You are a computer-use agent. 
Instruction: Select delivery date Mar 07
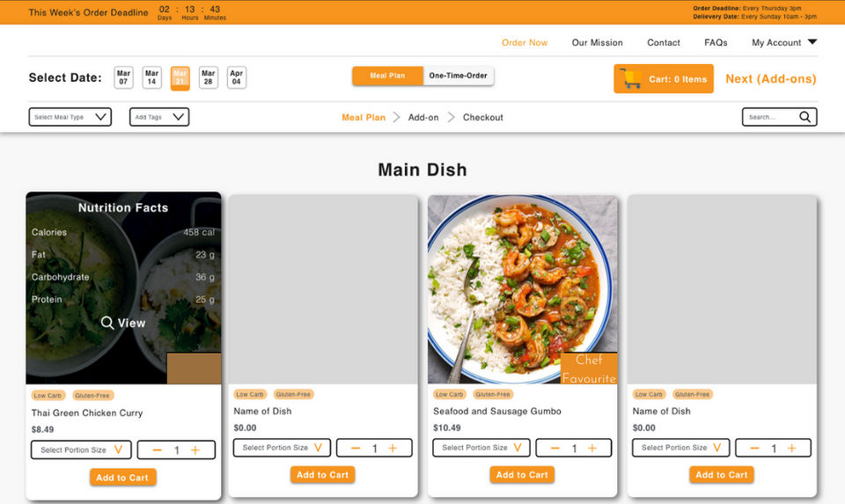point(123,77)
